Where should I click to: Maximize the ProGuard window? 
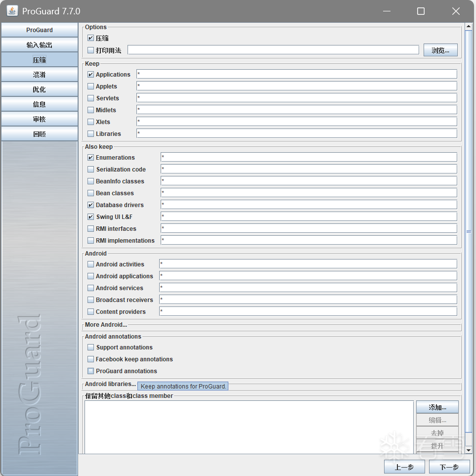click(x=421, y=11)
